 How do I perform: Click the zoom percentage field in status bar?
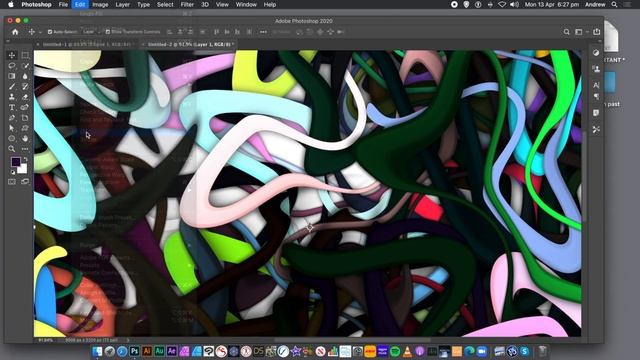coord(45,340)
